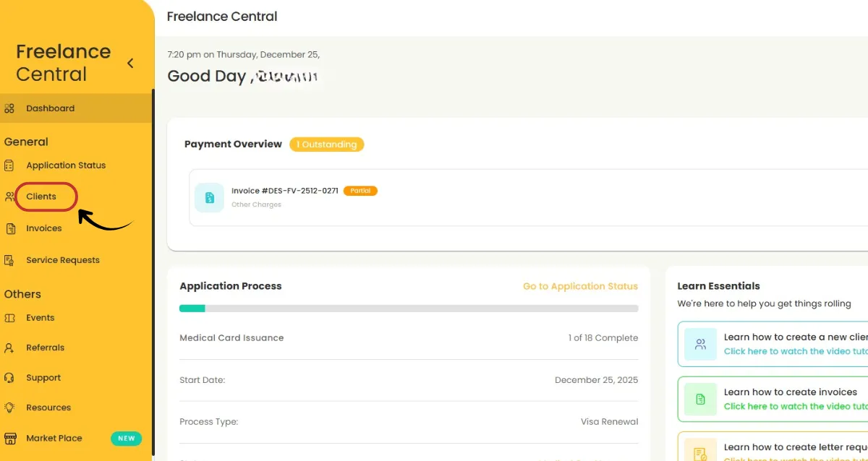Collapse the sidebar with the arrow chevron
The height and width of the screenshot is (461, 868).
tap(130, 63)
